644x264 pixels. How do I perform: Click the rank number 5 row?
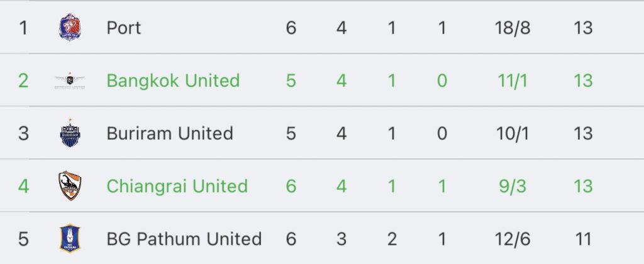pos(322,239)
